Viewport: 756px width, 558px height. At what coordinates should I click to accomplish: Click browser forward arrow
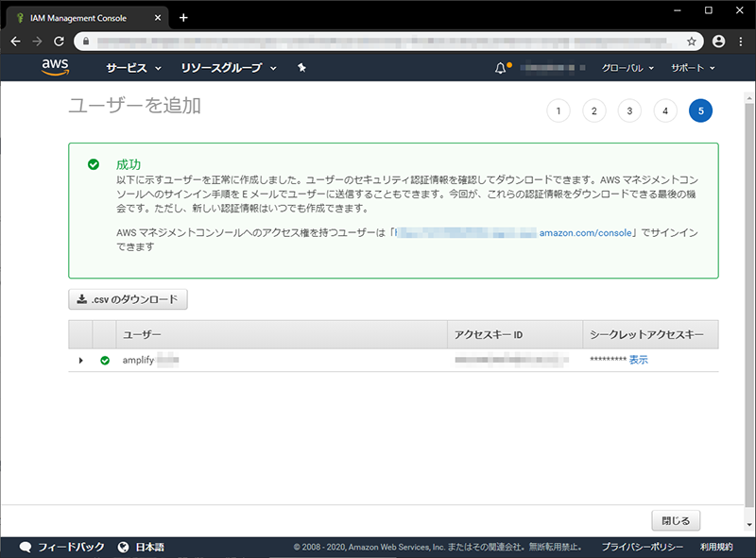pos(37,42)
